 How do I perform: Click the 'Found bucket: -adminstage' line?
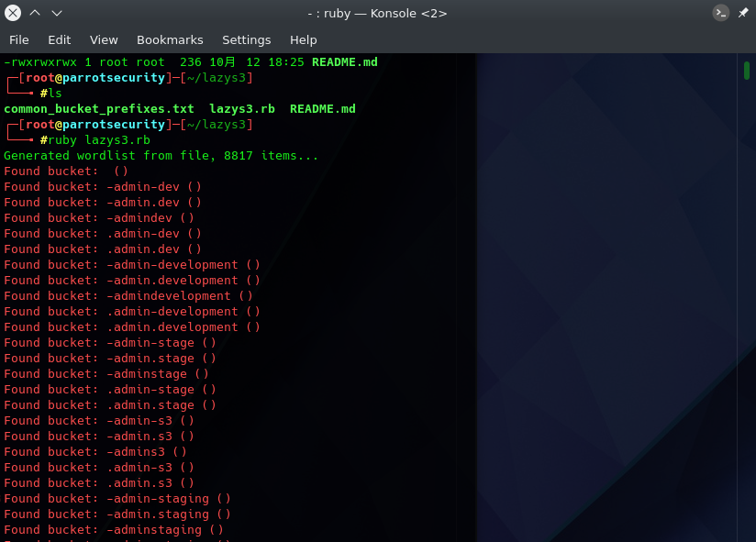pos(106,374)
